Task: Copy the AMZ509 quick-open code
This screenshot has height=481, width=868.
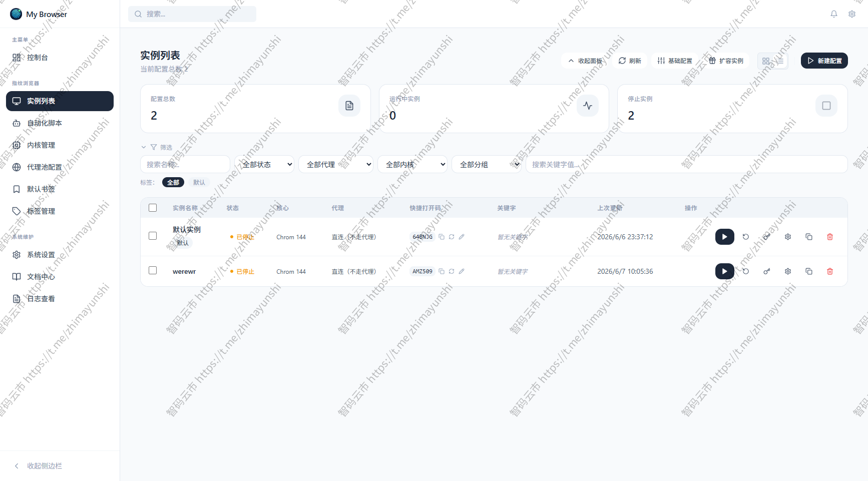Action: [442, 271]
